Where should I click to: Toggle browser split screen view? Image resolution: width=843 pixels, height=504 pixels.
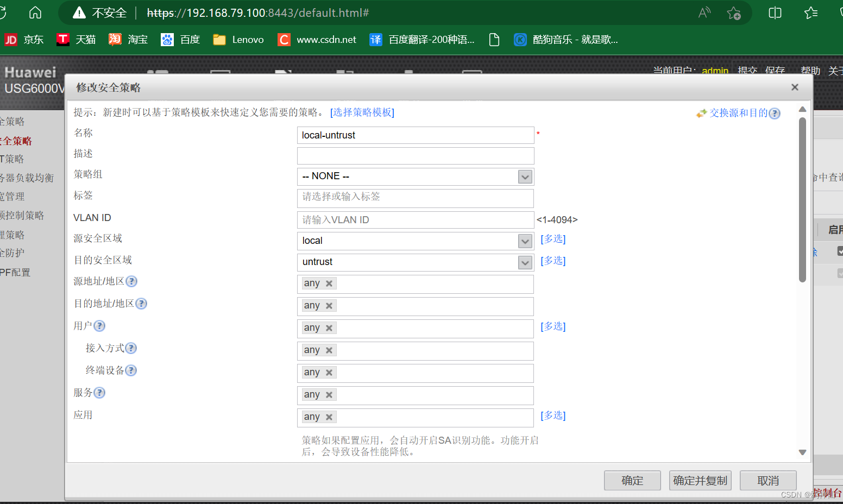click(x=775, y=12)
